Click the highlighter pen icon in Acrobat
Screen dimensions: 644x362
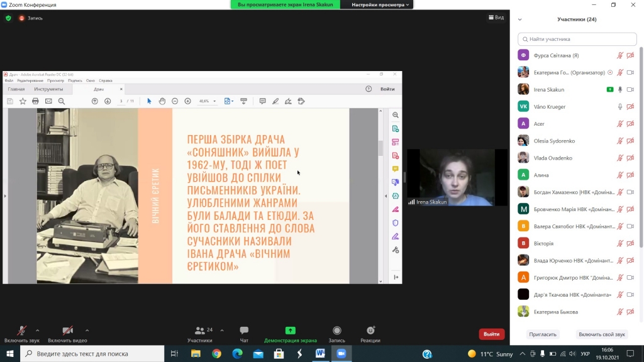(275, 101)
